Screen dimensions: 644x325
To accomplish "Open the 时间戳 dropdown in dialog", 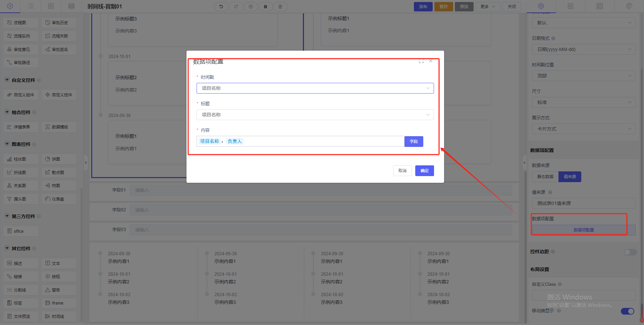I will click(315, 88).
